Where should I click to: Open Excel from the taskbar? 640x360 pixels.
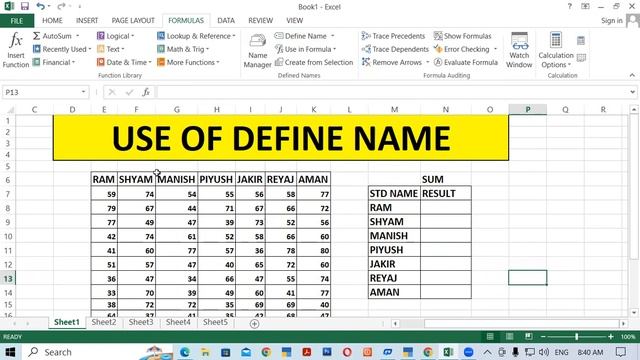click(448, 352)
